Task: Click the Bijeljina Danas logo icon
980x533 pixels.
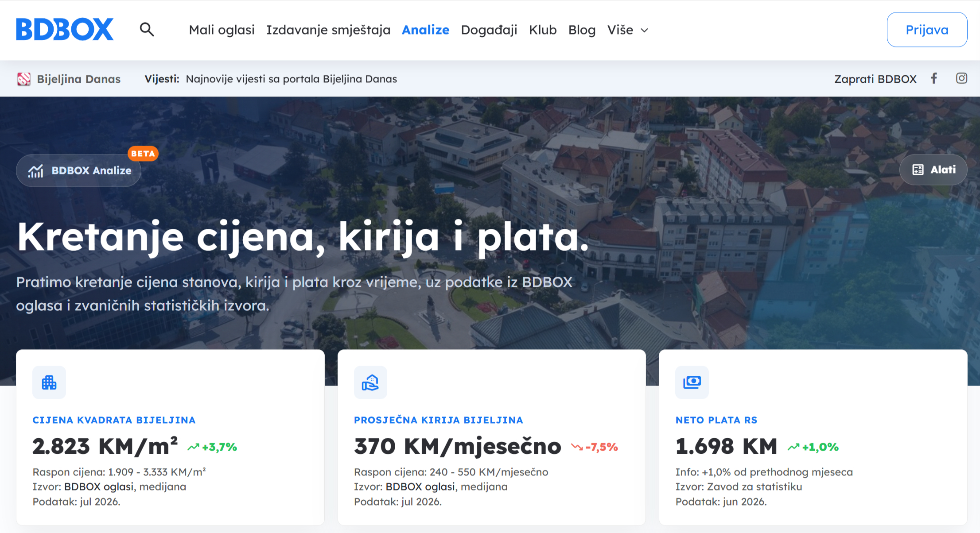Action: tap(24, 79)
